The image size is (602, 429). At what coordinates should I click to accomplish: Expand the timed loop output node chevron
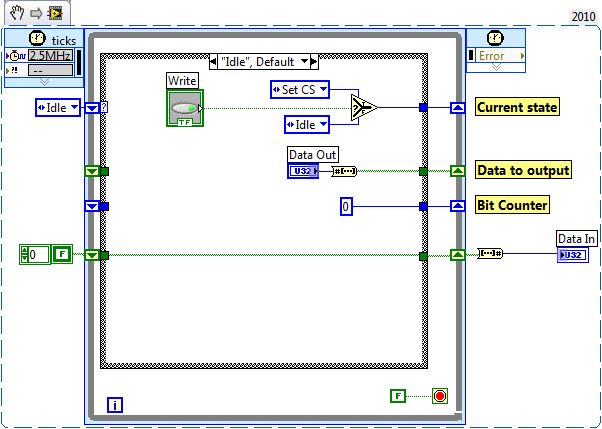coord(496,67)
